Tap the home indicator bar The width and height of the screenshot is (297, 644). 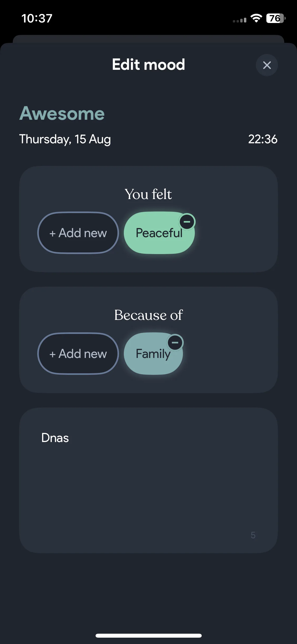[x=148, y=636]
